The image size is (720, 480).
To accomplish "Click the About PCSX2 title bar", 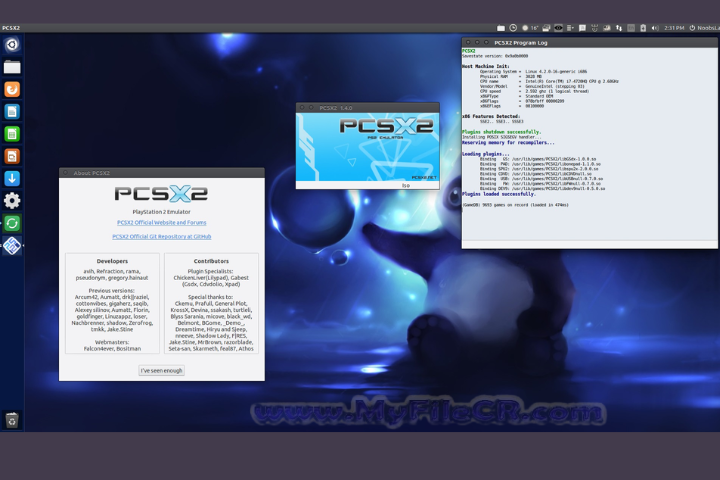I will (x=162, y=173).
